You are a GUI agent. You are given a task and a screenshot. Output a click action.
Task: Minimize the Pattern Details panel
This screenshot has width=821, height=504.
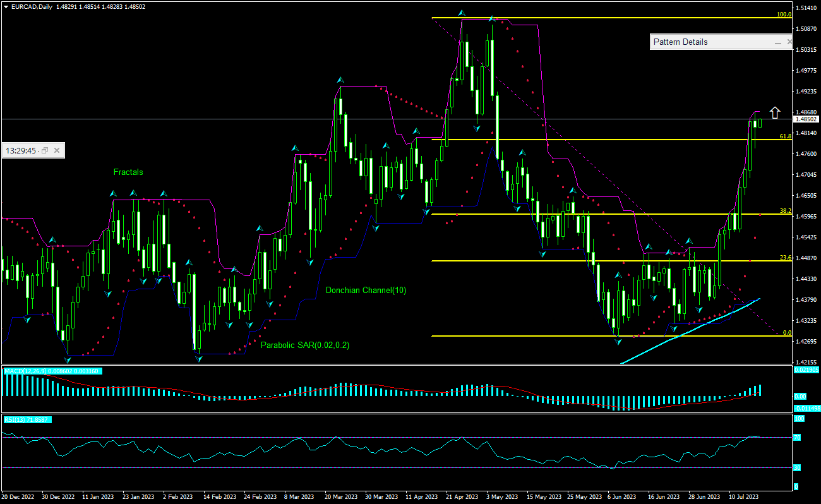coord(778,42)
